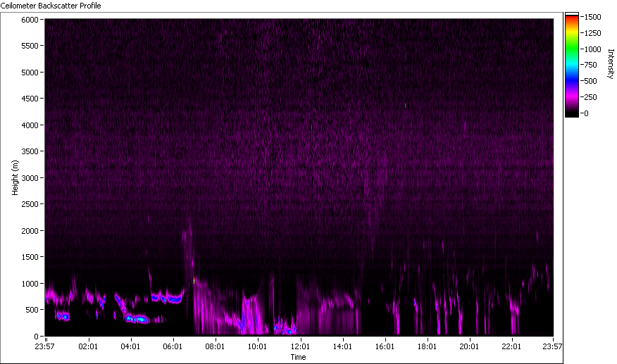Select the 4000 height tick label
The image size is (617, 364).
(x=30, y=125)
